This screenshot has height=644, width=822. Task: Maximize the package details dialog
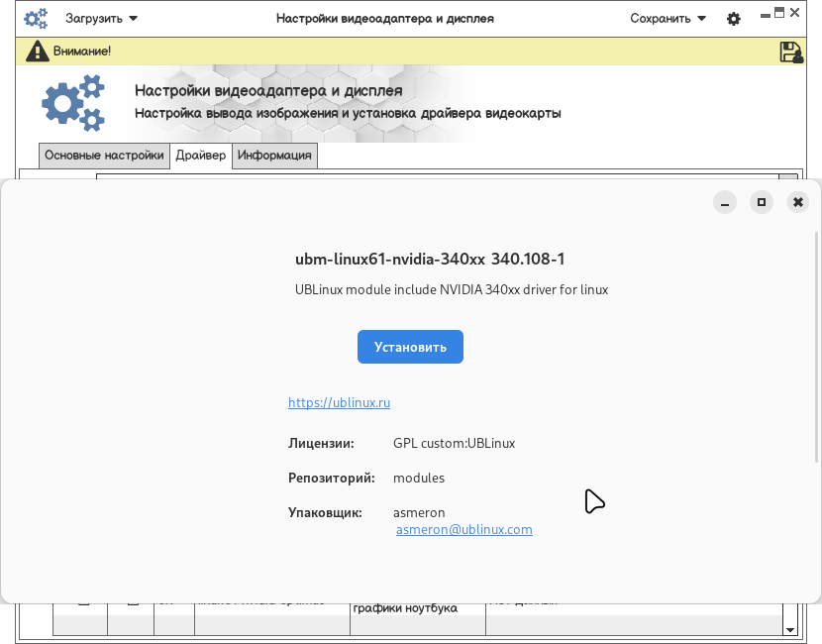pyautogui.click(x=762, y=202)
